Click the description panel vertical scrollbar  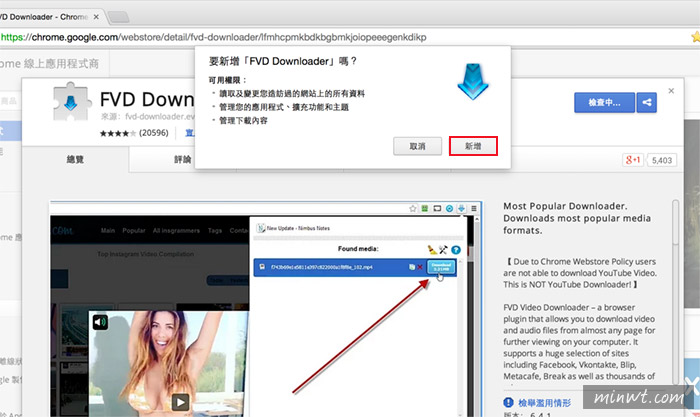675,290
